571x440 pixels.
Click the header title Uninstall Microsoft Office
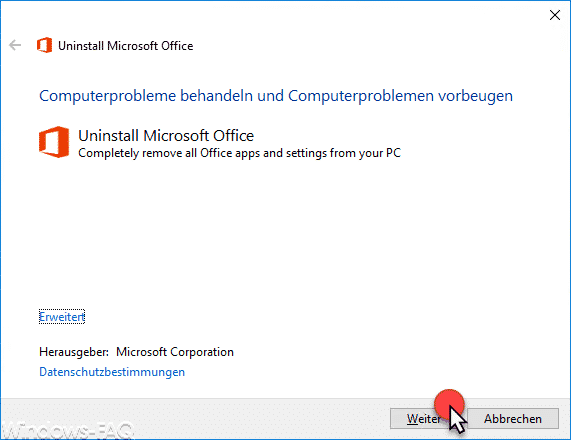click(126, 46)
